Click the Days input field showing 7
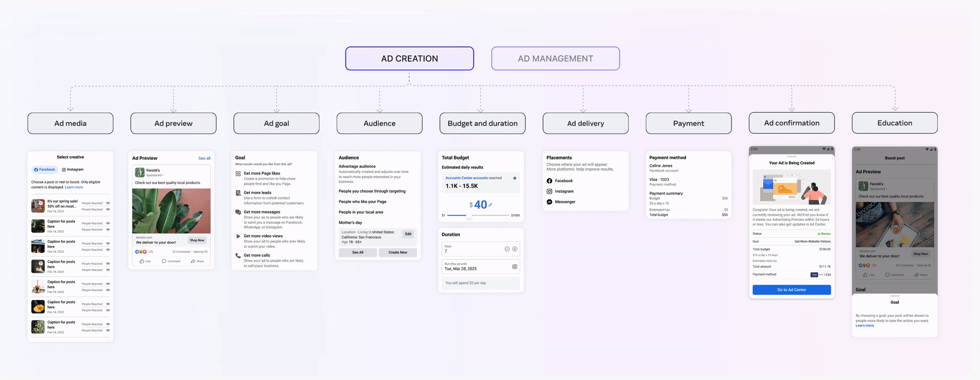This screenshot has width=980, height=380. click(480, 249)
